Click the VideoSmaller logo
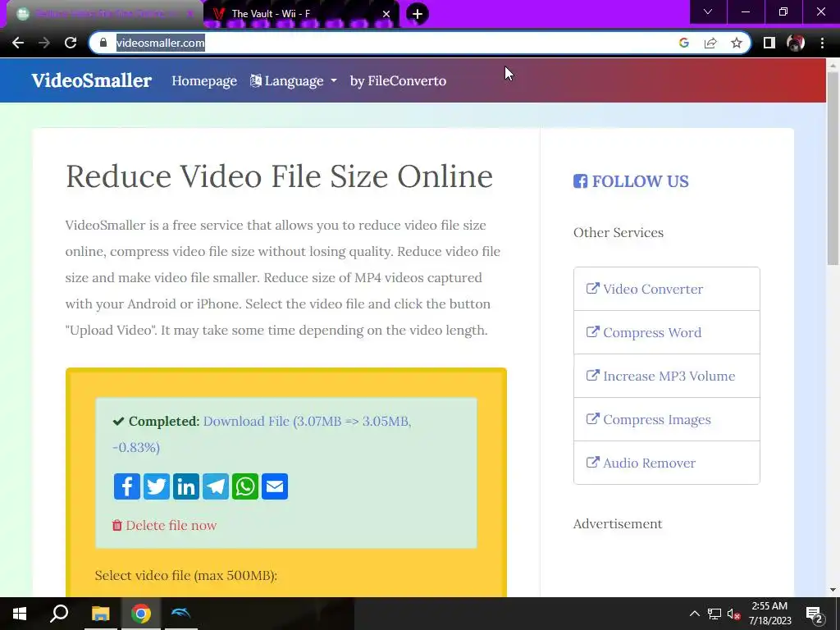 92,80
